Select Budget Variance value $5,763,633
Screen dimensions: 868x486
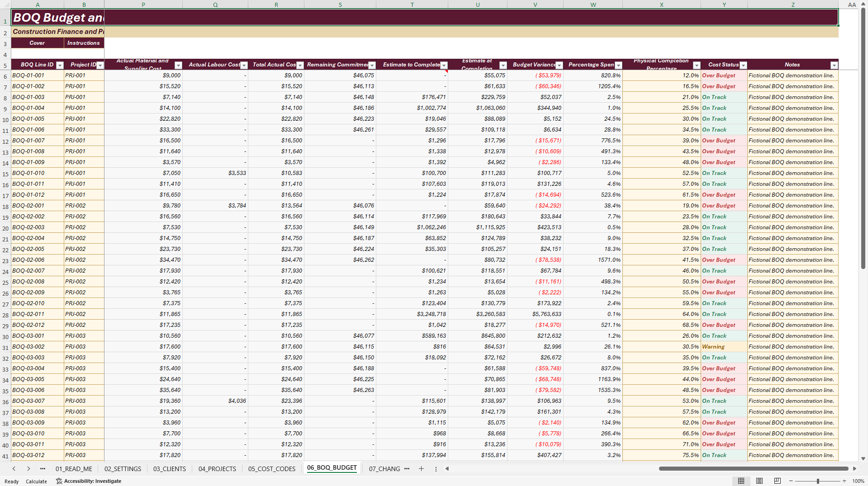[536, 314]
